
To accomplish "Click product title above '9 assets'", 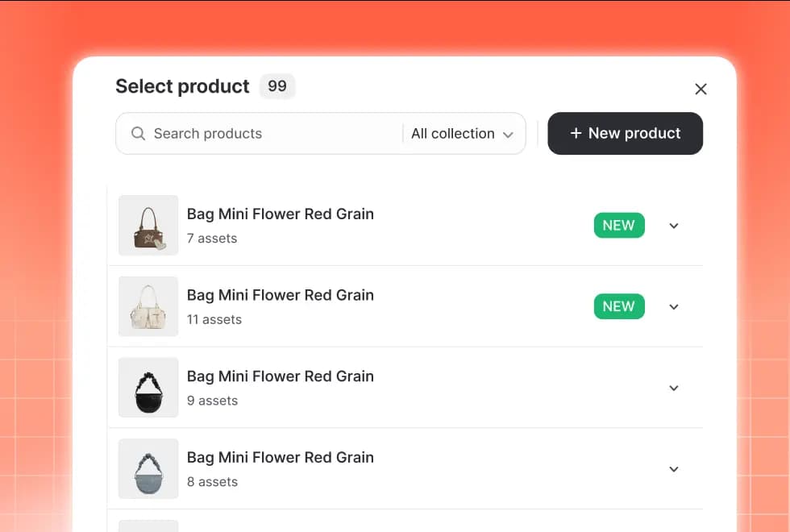I will click(281, 376).
